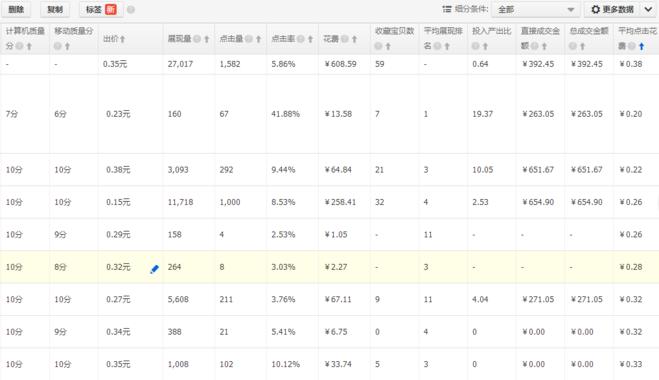Select the 41.88% click rate cell
Screen dimensions: 659x380
[285, 114]
